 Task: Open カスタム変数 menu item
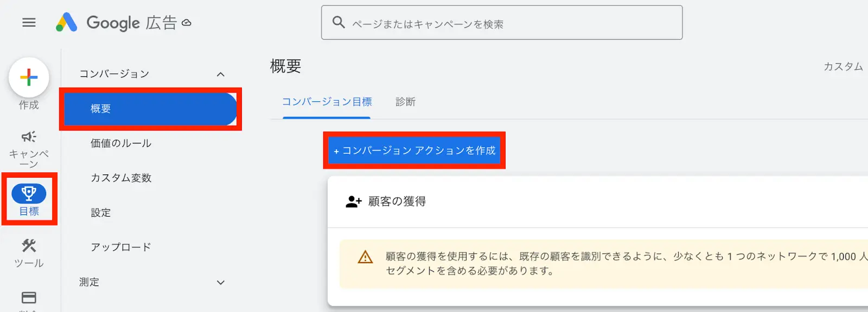(121, 178)
